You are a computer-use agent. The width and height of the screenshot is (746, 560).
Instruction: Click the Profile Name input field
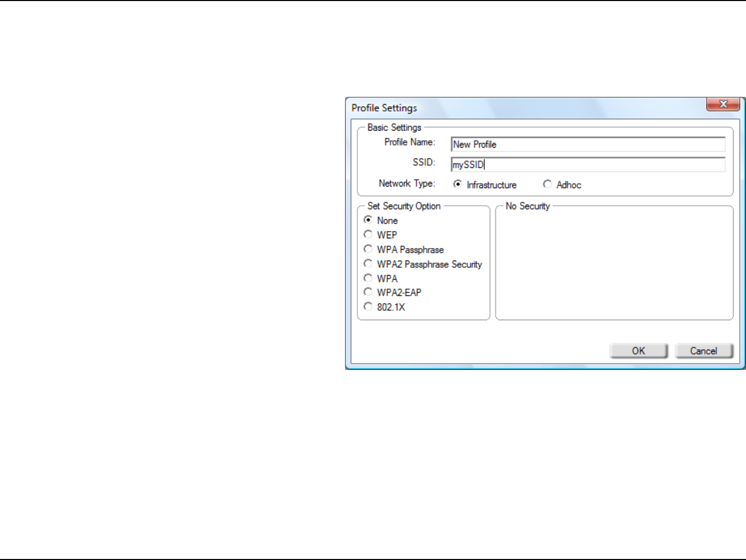point(588,145)
